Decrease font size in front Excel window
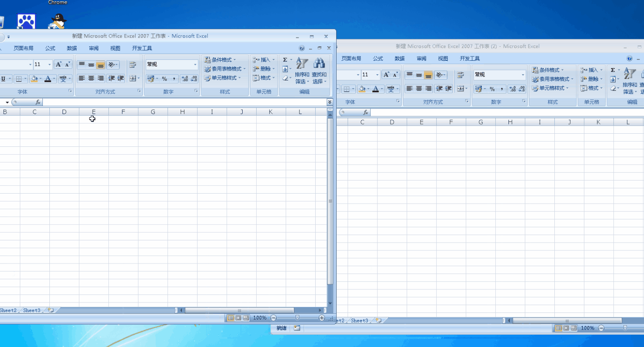644x347 pixels. [x=68, y=65]
